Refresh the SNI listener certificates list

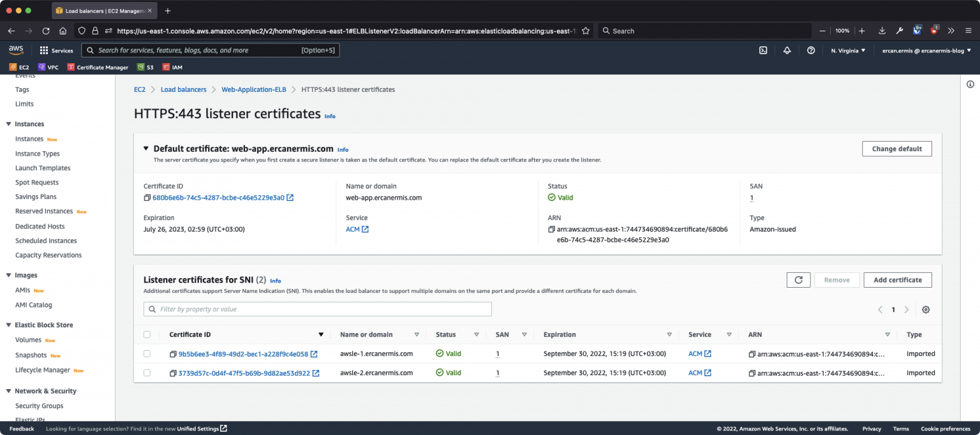click(798, 280)
